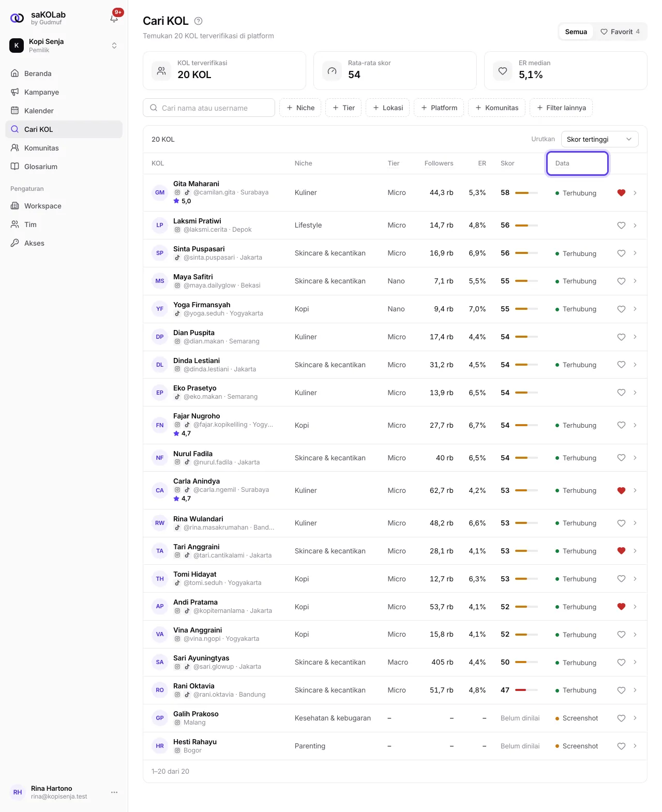Open Glosarium in the sidebar

click(64, 167)
